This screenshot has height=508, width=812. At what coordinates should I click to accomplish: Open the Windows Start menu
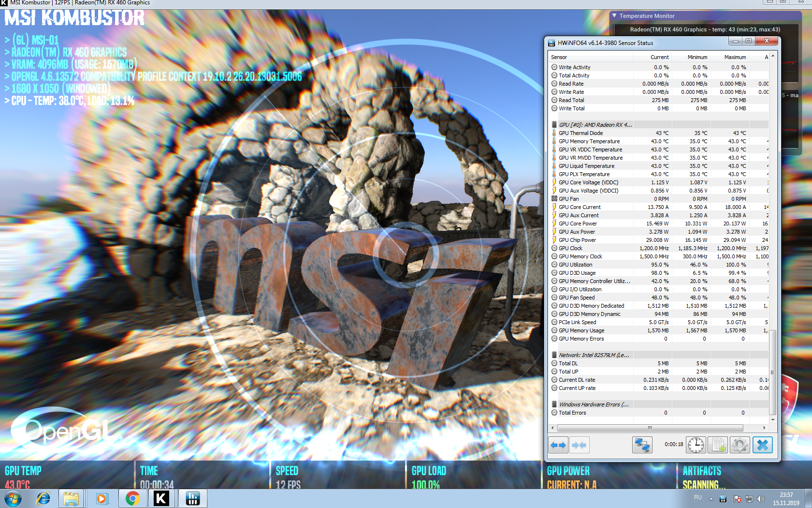[13, 498]
